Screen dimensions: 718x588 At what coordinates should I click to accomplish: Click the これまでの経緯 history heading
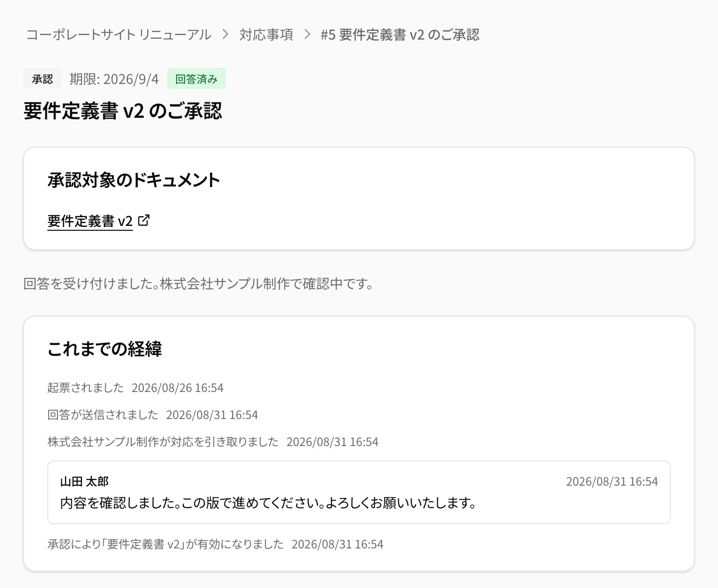pos(104,349)
